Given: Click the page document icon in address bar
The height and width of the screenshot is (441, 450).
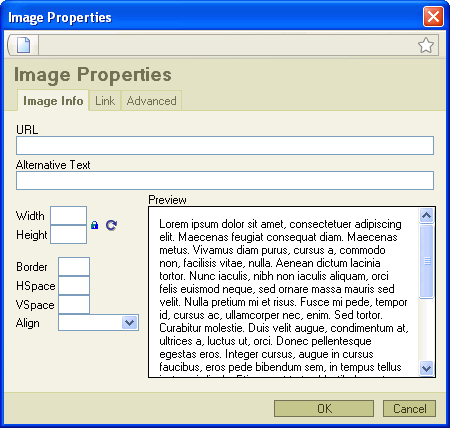Looking at the screenshot, I should [23, 45].
